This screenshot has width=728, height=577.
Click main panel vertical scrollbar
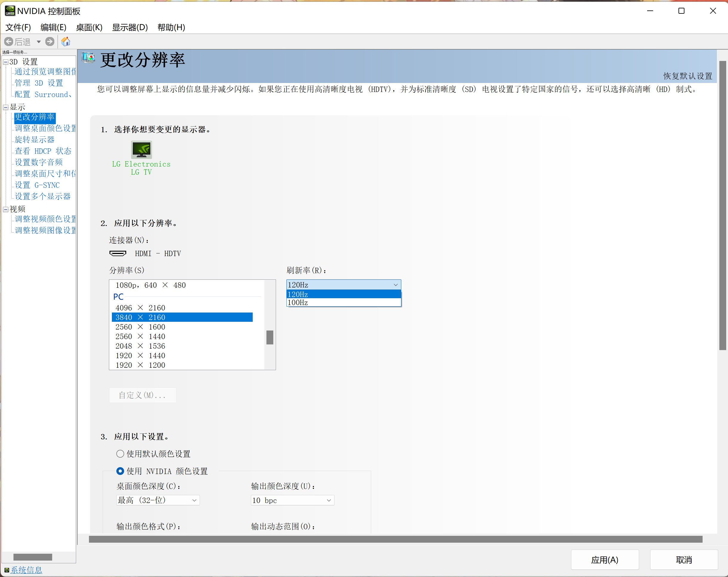pos(722,205)
